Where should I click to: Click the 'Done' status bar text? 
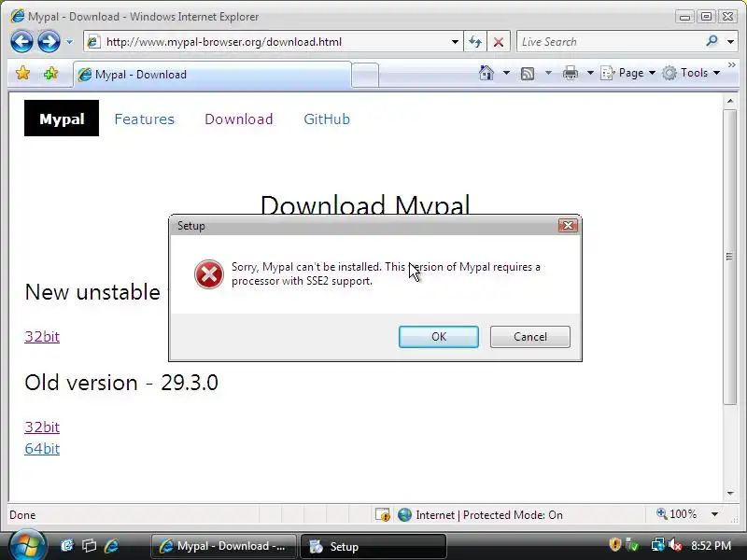pos(22,515)
